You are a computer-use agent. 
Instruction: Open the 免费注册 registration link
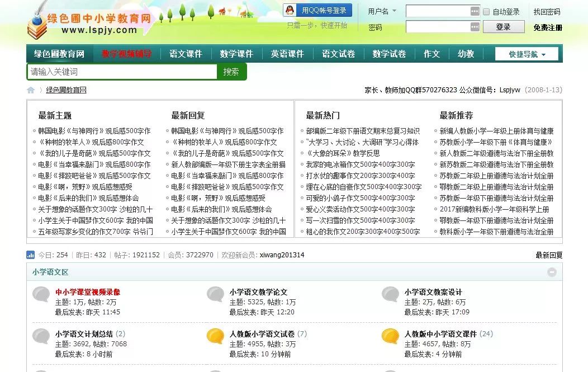point(547,26)
